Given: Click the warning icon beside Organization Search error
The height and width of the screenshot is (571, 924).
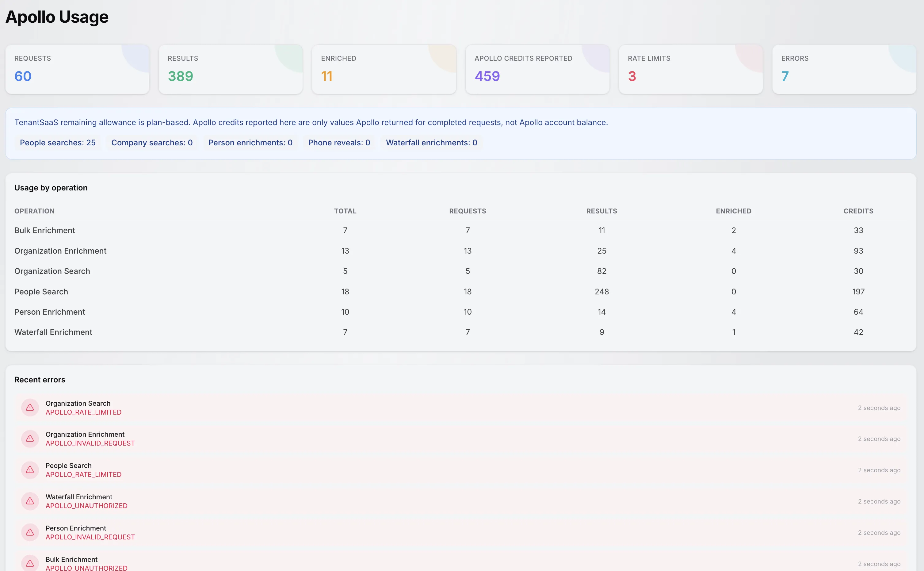Looking at the screenshot, I should pos(30,408).
